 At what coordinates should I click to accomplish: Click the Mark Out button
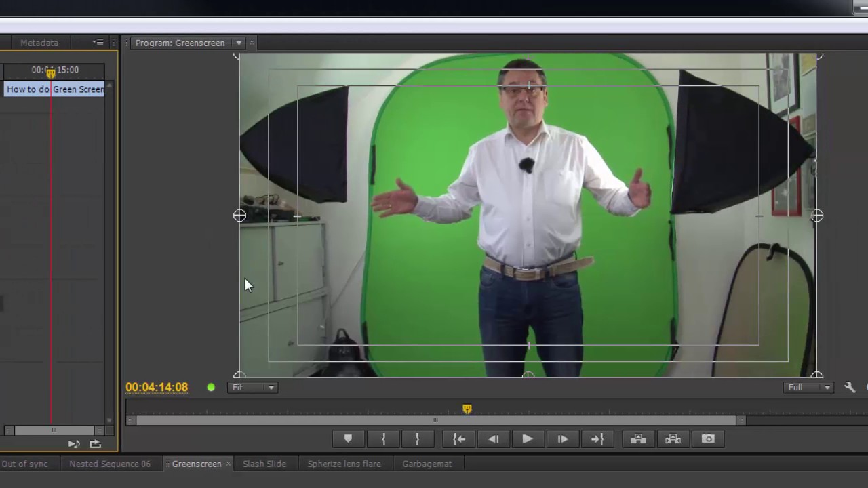pos(417,439)
